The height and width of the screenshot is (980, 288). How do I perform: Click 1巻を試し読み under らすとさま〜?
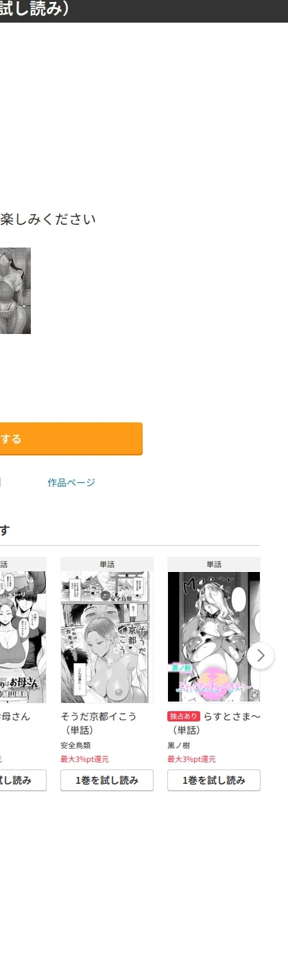pos(214,780)
